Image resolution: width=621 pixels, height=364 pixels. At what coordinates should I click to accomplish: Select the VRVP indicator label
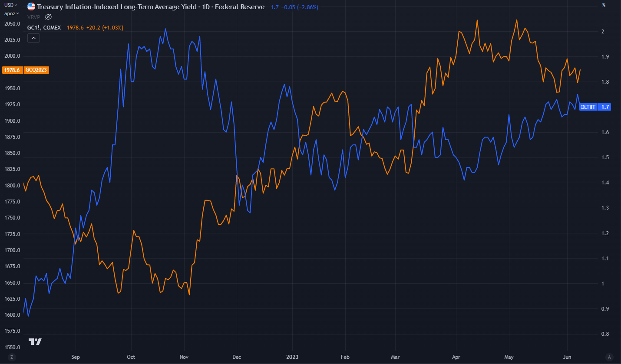pyautogui.click(x=34, y=17)
